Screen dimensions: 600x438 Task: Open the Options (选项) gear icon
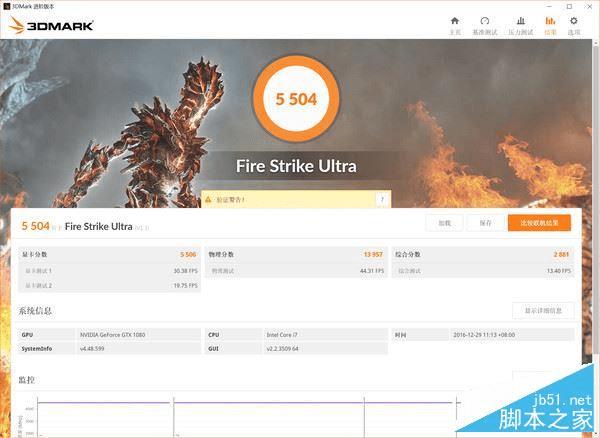(x=574, y=26)
